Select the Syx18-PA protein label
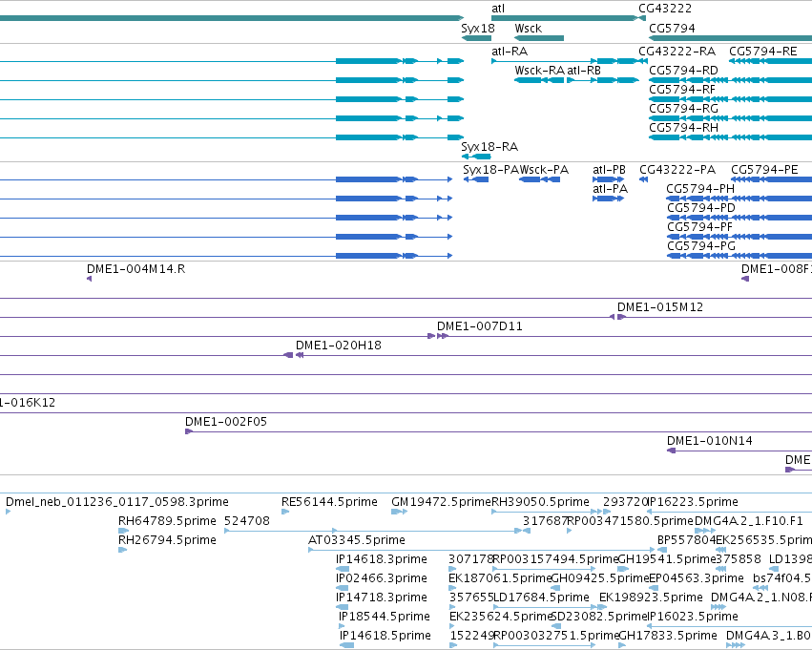This screenshot has width=812, height=650. coord(491,170)
